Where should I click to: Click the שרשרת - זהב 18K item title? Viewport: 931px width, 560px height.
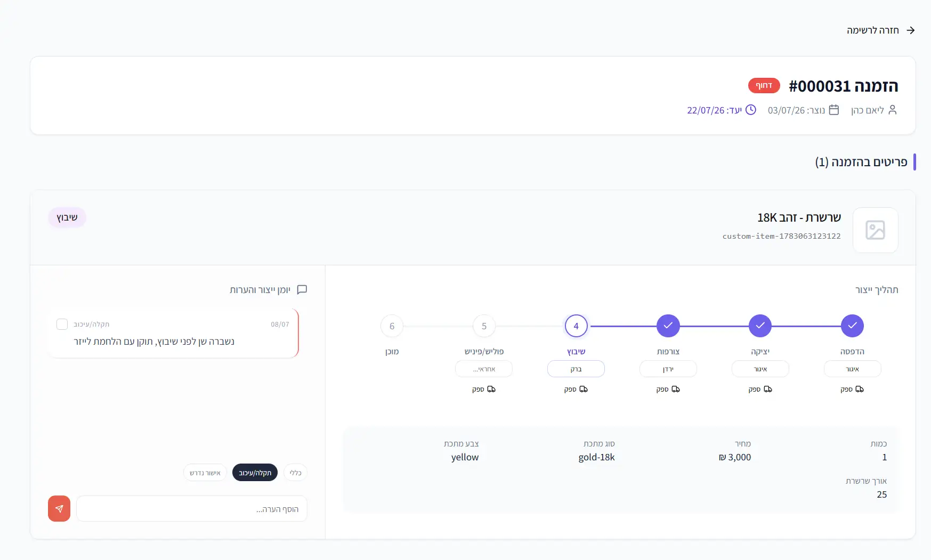point(799,217)
